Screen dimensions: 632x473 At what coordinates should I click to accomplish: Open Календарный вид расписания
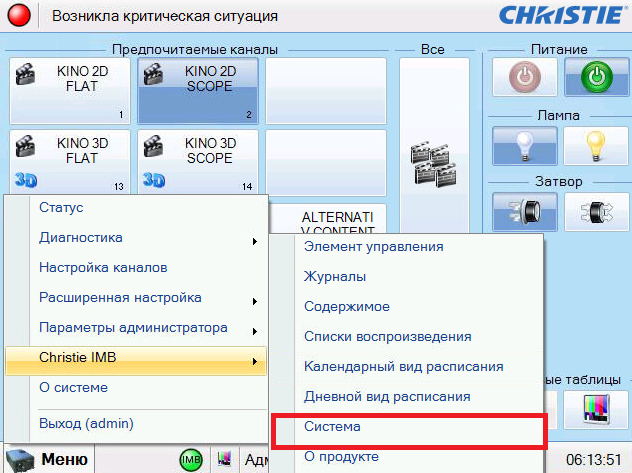pyautogui.click(x=406, y=367)
